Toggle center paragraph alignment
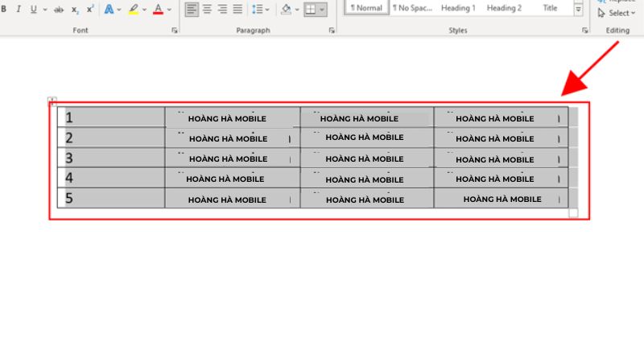Image resolution: width=644 pixels, height=362 pixels. coord(207,10)
